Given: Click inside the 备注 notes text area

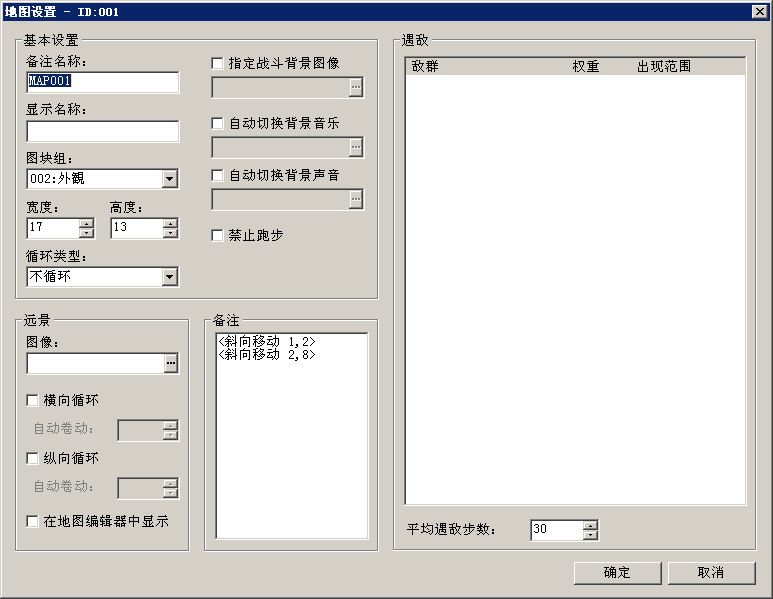Looking at the screenshot, I should (x=292, y=436).
